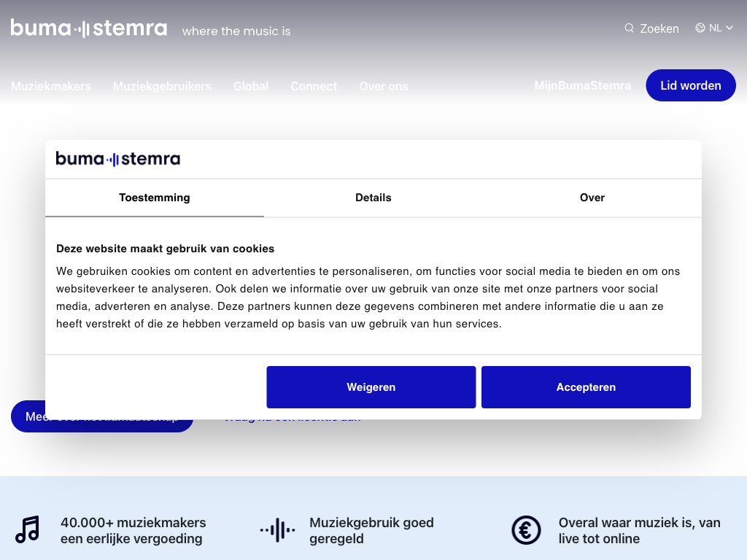This screenshot has width=747, height=560.
Task: Click the music note icon
Action: pos(28,530)
